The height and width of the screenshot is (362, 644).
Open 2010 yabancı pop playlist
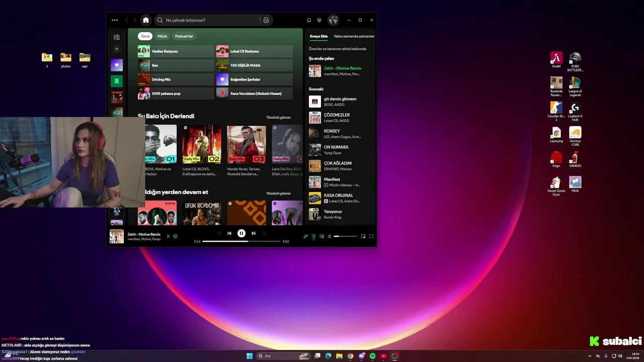tap(176, 94)
